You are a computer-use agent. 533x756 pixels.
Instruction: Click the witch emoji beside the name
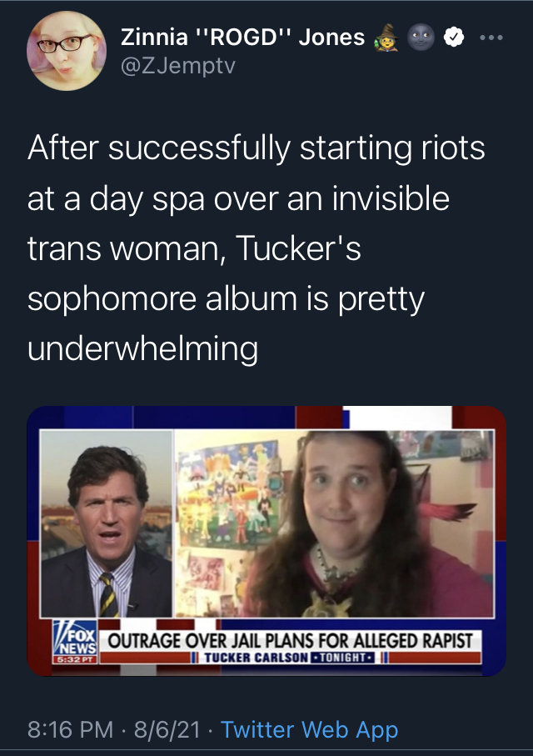click(386, 38)
